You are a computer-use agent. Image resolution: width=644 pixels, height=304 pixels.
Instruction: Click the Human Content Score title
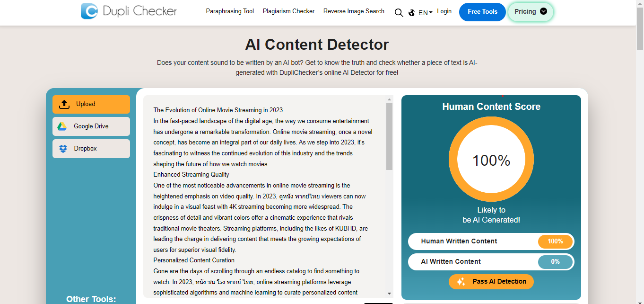(x=491, y=107)
